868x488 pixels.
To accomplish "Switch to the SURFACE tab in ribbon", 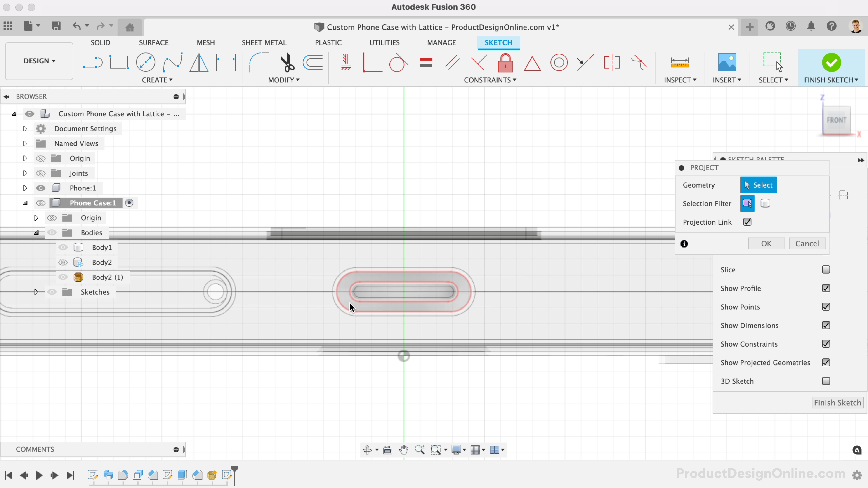I will (x=154, y=42).
